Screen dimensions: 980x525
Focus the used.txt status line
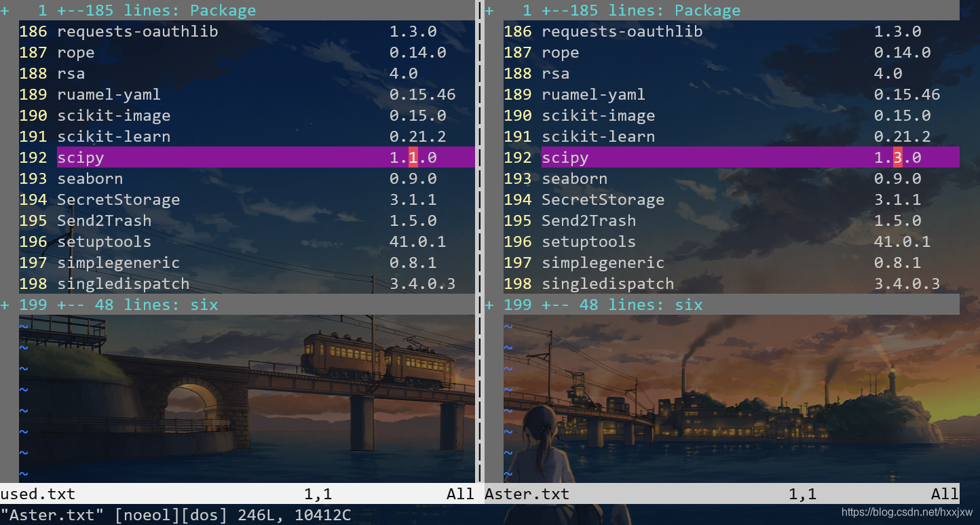coord(238,494)
